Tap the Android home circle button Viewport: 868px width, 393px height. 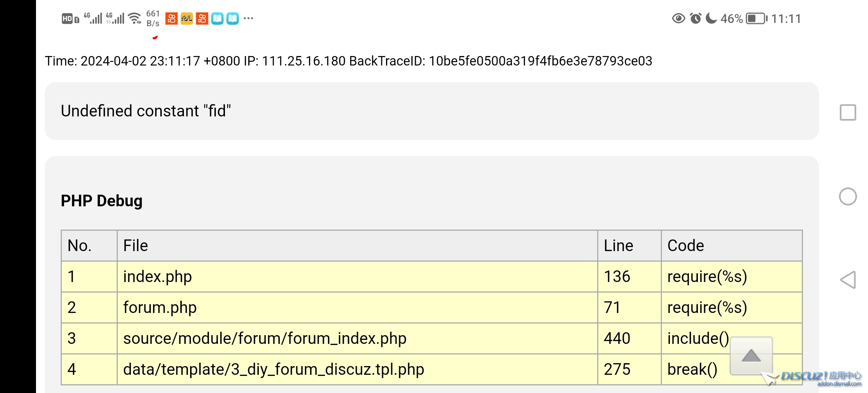click(848, 197)
